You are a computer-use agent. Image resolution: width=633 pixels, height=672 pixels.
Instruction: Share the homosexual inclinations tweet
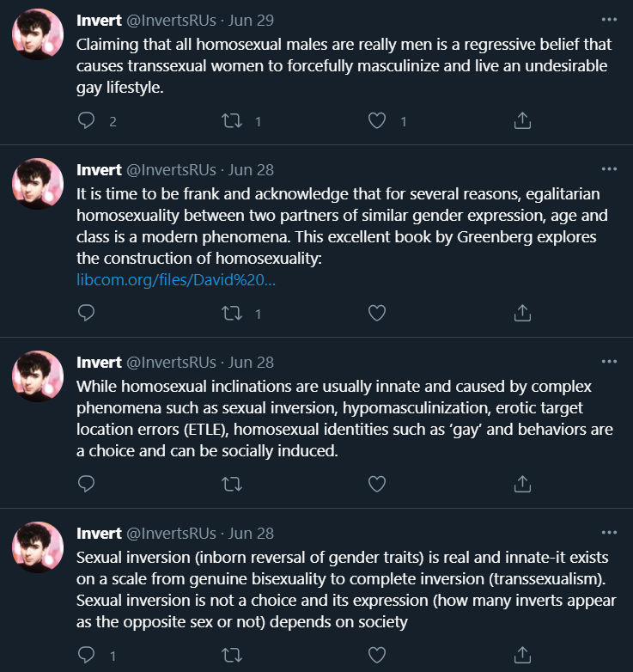[522, 484]
